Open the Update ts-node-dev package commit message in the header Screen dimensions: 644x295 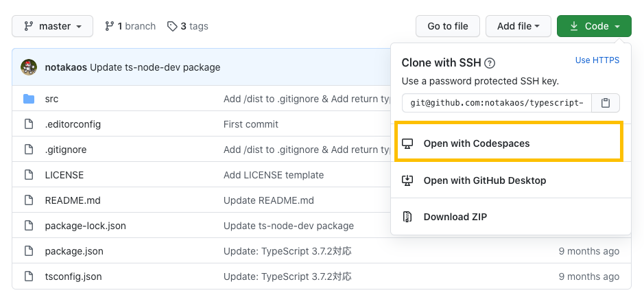(155, 67)
